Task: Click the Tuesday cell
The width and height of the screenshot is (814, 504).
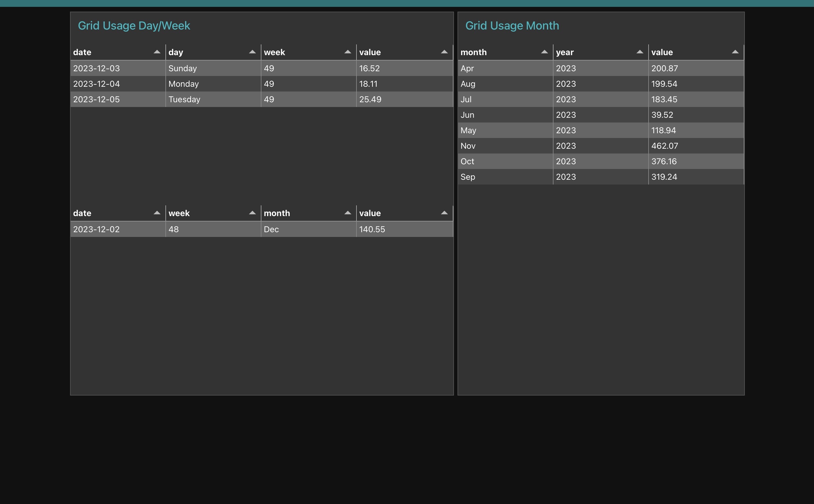Action: click(213, 99)
